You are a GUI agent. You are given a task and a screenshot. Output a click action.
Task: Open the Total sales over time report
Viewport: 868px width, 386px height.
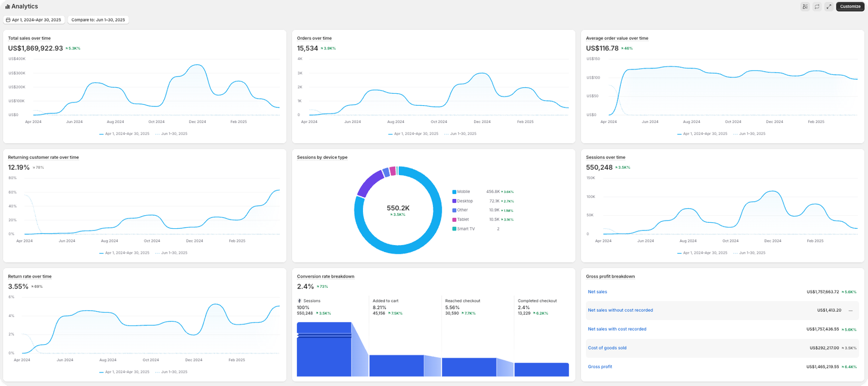29,38
